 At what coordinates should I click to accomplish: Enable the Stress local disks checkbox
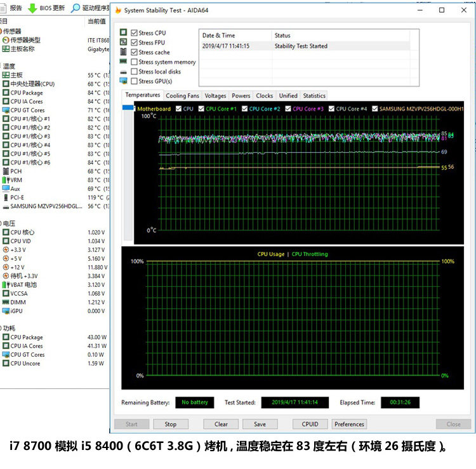[134, 72]
